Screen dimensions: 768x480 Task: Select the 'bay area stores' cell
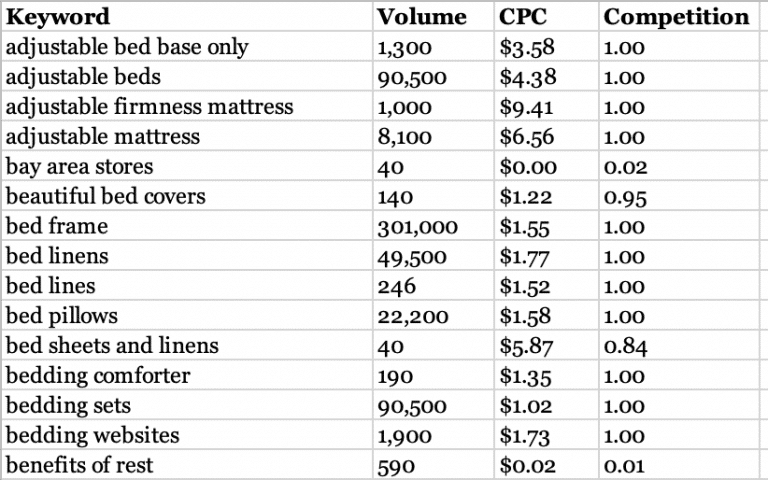(x=187, y=166)
